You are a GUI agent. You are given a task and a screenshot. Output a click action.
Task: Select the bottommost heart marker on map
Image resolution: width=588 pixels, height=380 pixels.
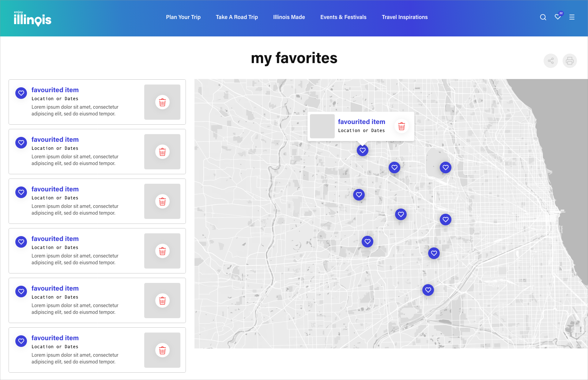pyautogui.click(x=428, y=290)
